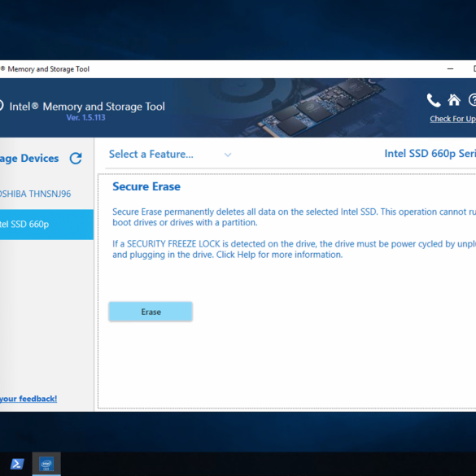Viewport: 476px width, 476px height.
Task: Click the Storage Devices panel heading
Action: tap(29, 159)
